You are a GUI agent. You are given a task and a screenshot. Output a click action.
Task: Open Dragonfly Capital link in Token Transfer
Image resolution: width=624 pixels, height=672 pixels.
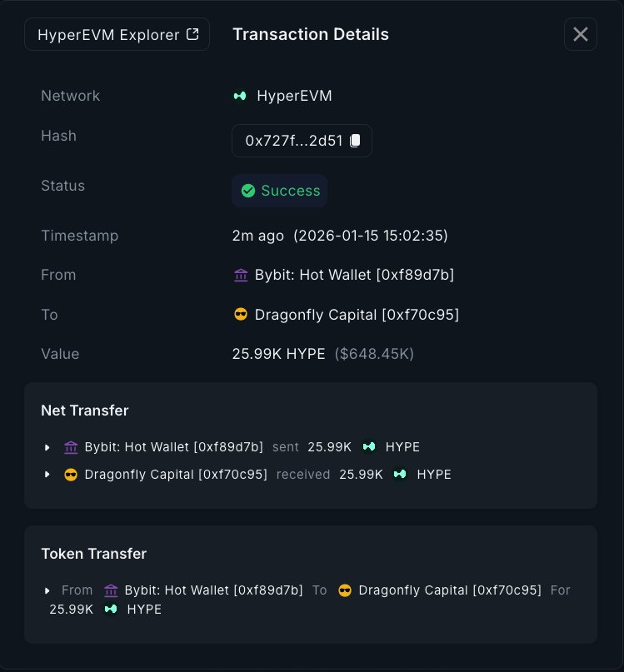coord(450,590)
